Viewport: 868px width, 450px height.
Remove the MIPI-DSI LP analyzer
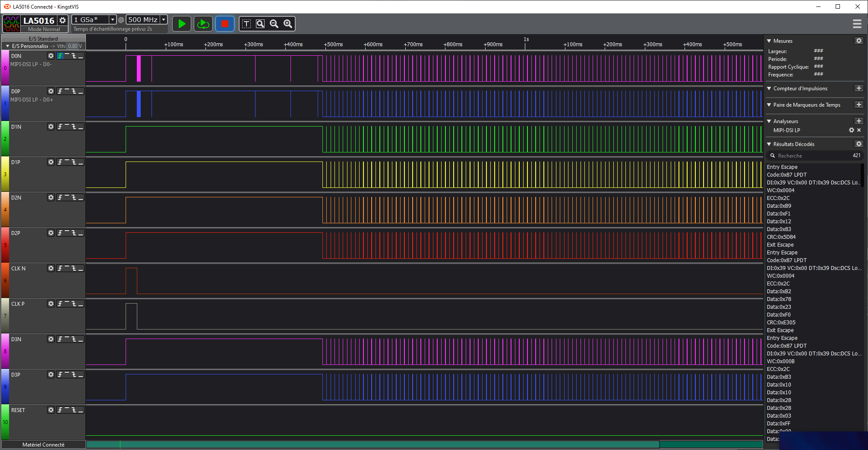click(859, 130)
